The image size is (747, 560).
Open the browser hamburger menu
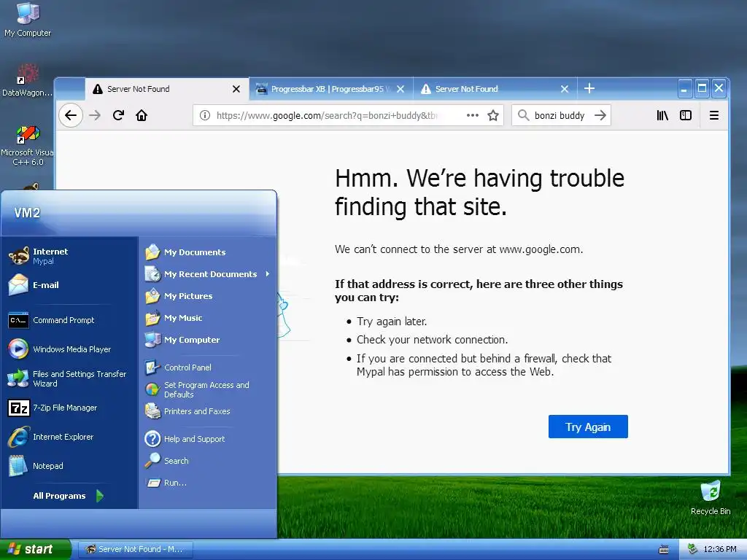click(x=714, y=115)
